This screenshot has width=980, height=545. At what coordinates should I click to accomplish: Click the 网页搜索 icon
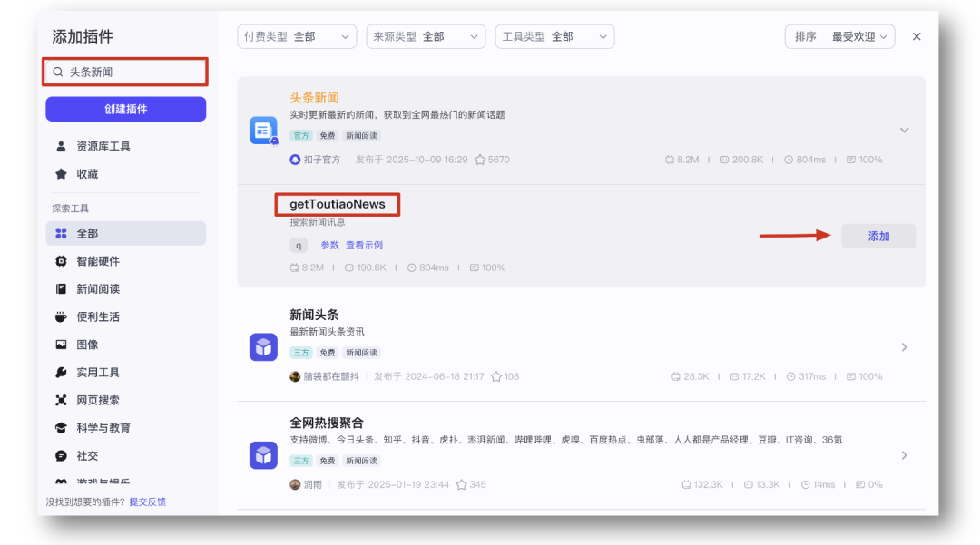point(61,400)
